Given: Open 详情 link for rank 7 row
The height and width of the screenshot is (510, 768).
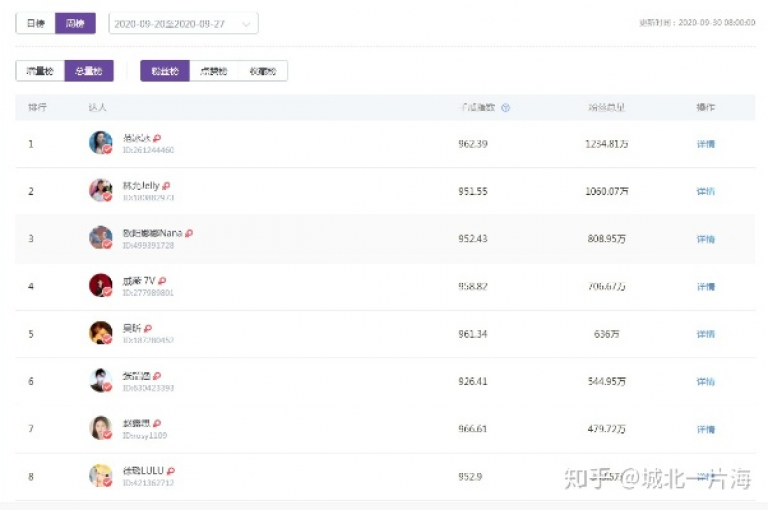Looking at the screenshot, I should tap(706, 429).
